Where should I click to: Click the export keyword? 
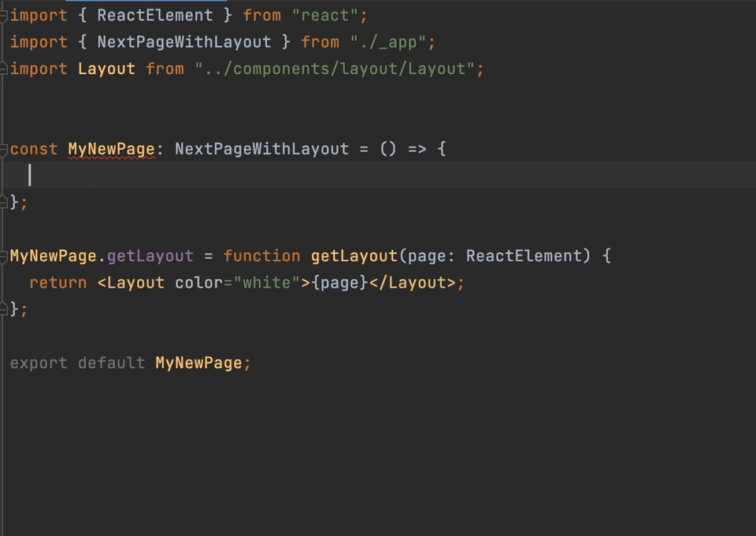(x=39, y=363)
